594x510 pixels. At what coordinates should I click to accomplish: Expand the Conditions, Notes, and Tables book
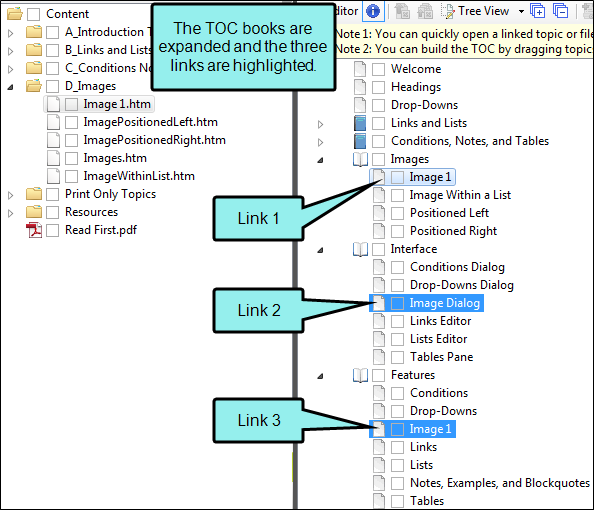pos(320,142)
